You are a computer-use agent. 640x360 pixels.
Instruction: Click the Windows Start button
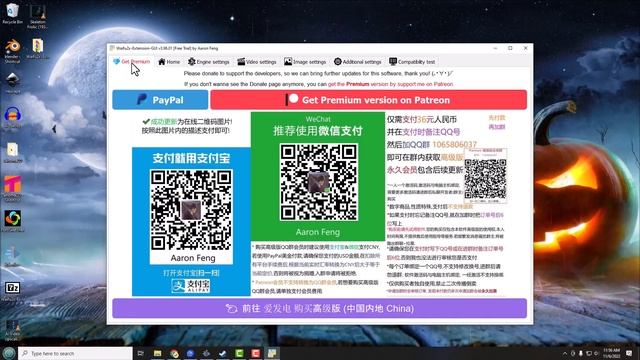click(x=9, y=353)
